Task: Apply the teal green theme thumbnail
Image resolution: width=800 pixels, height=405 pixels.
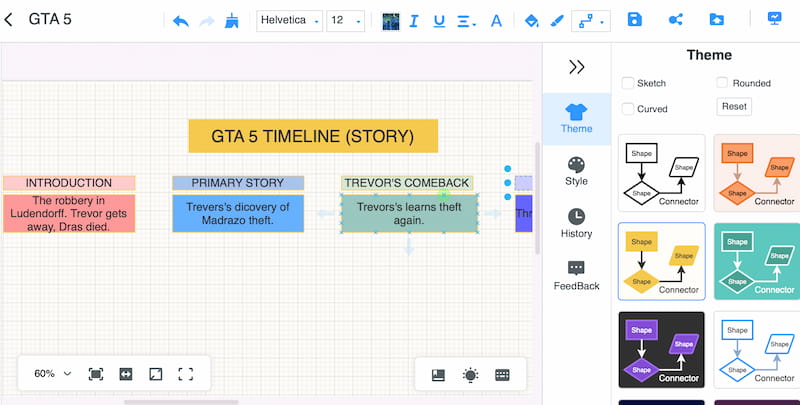Action: point(757,261)
